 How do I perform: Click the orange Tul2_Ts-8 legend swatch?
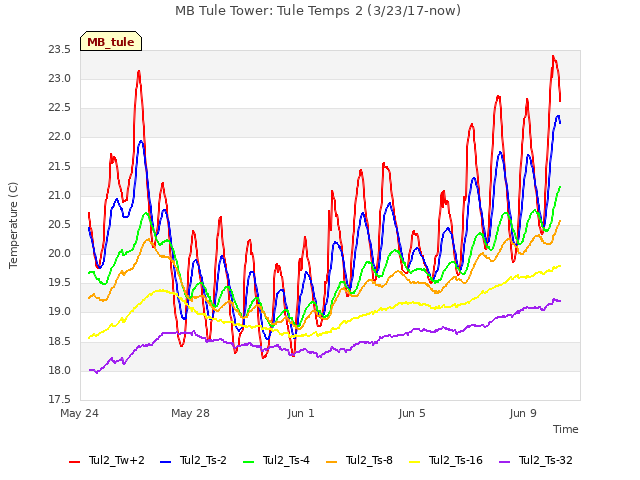click(x=332, y=462)
